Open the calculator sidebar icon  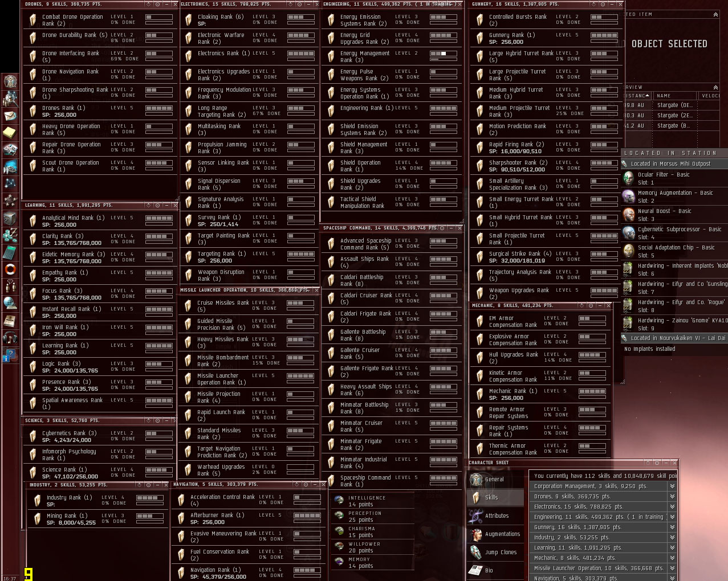coord(10,252)
